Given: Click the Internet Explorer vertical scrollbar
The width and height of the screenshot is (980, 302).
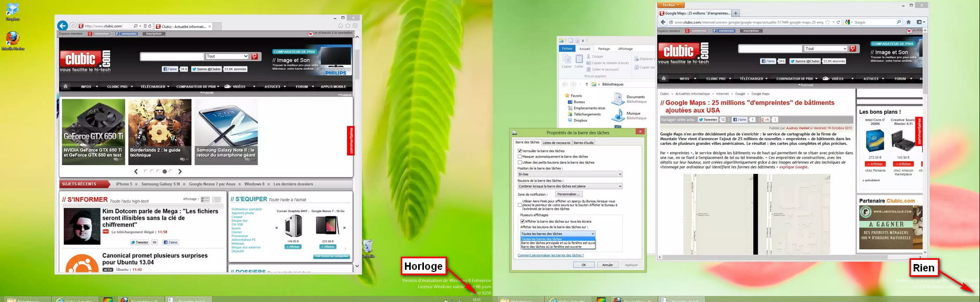Looking at the screenshot, I should point(358,151).
